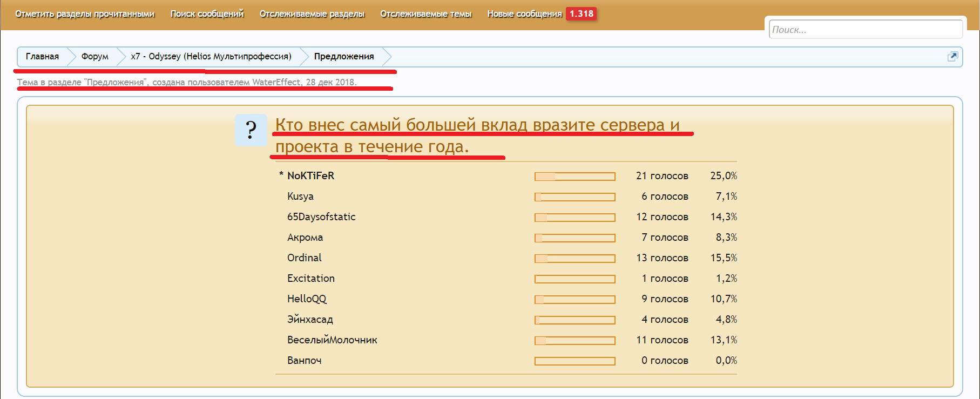
Task: Click the 1.318 new messages badge
Action: coord(581,14)
